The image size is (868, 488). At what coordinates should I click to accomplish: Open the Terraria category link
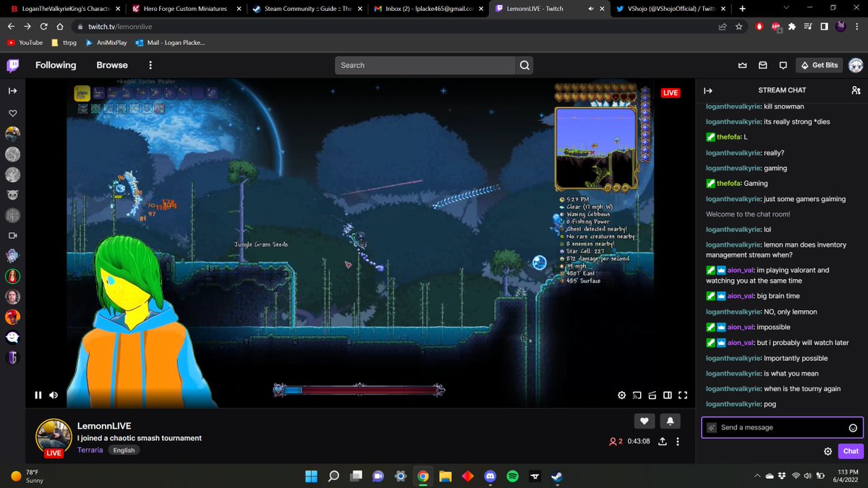tap(90, 450)
